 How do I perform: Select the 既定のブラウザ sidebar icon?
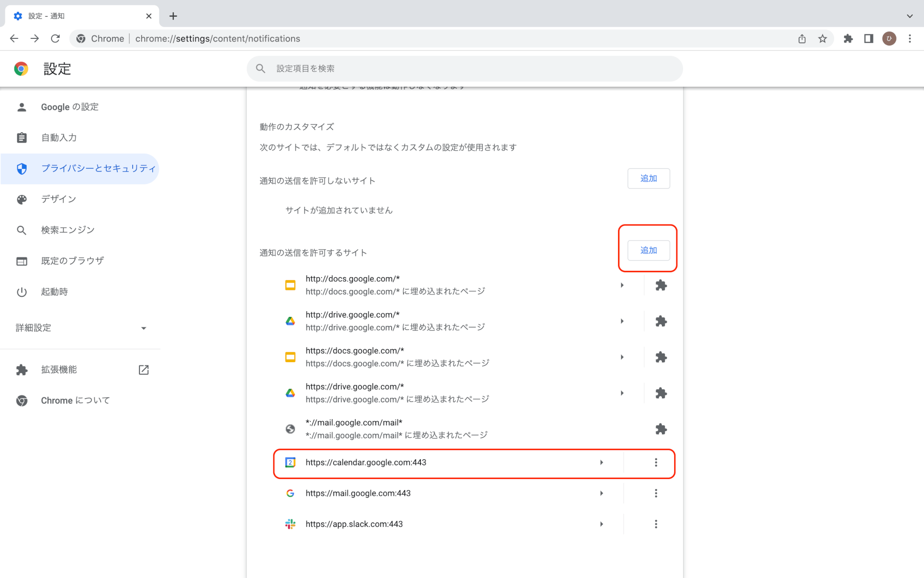click(x=22, y=261)
